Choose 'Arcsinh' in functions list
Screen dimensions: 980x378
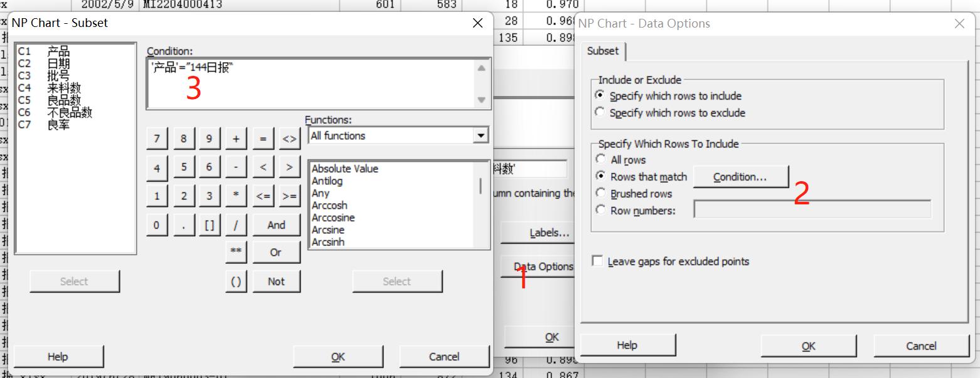[x=328, y=242]
